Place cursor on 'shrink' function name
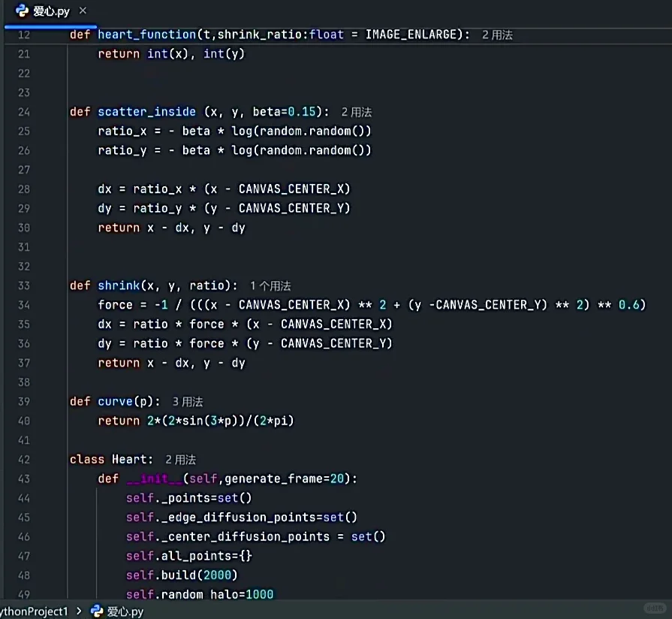 (x=119, y=285)
